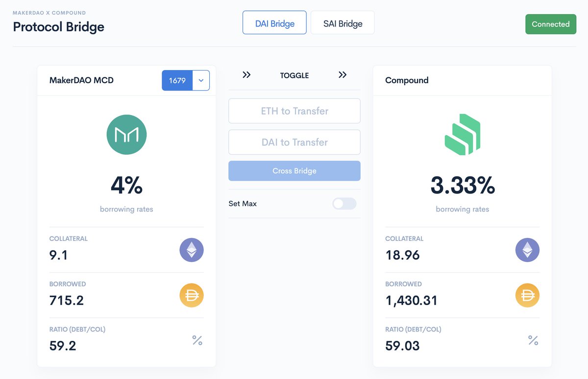The image size is (588, 379).
Task: Click the Cross Bridge button
Action: pos(294,171)
